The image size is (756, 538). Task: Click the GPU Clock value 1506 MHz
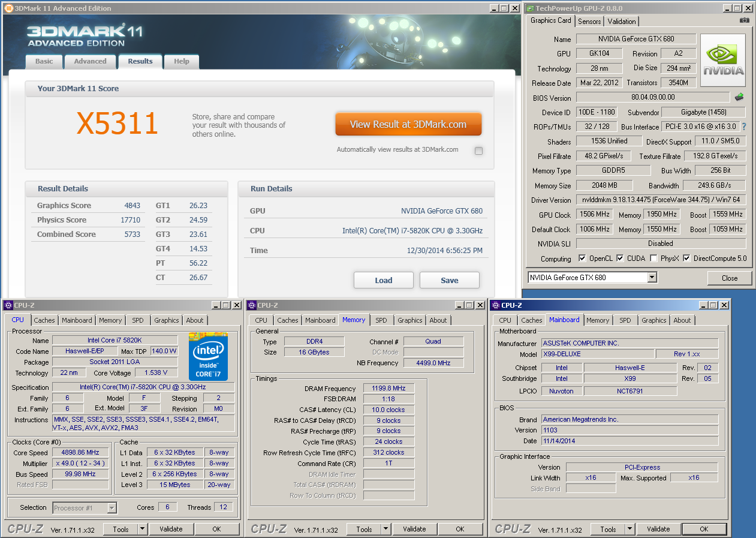(594, 214)
